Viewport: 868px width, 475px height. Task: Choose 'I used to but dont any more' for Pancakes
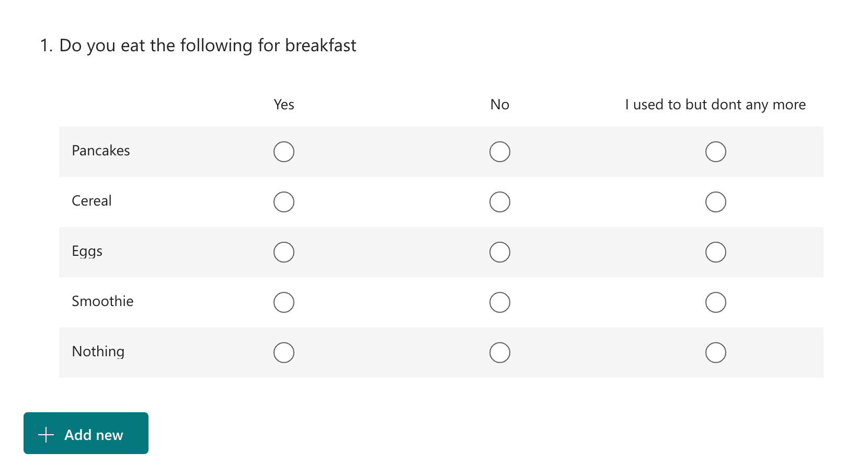click(715, 152)
